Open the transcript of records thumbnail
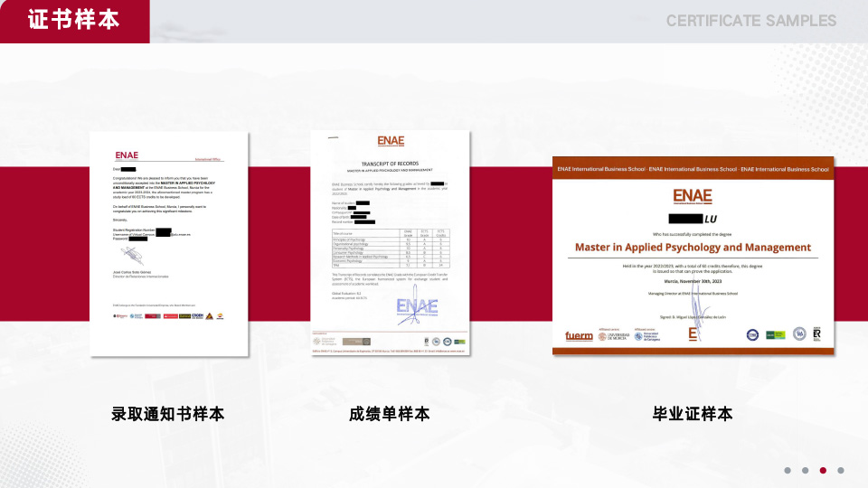This screenshot has width=868, height=488. [391, 239]
